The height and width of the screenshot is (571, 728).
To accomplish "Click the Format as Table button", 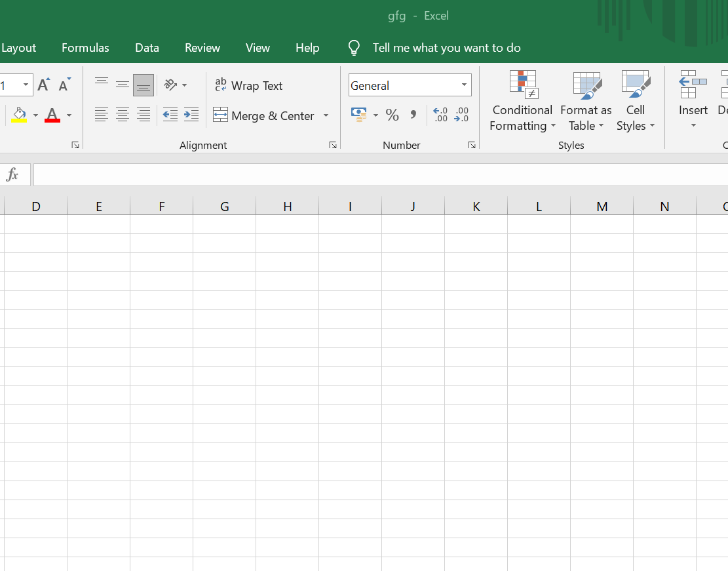I will point(586,102).
